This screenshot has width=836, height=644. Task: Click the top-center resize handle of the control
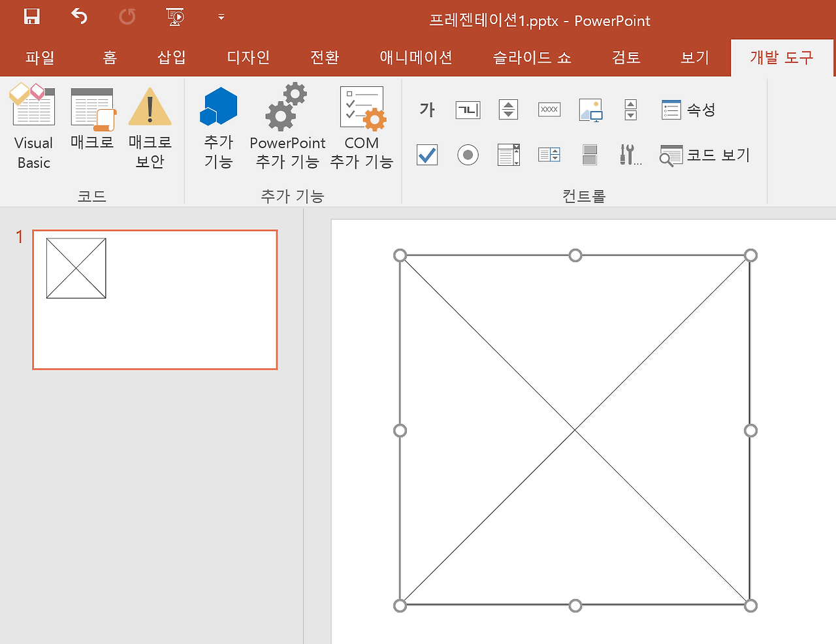pos(575,255)
